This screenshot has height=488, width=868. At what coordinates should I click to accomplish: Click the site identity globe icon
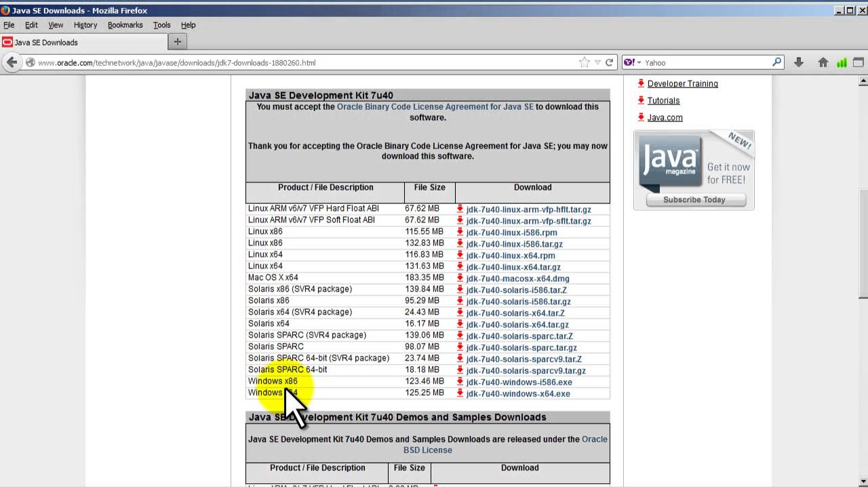30,62
